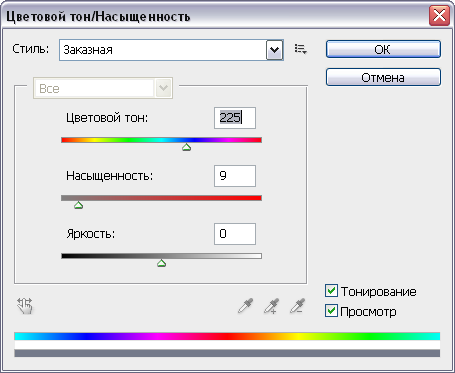Click the Отмена button
Screen dimensions: 455x373
pos(383,77)
